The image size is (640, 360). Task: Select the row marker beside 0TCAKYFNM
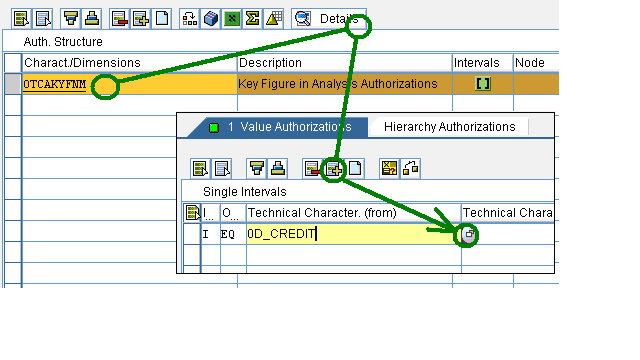[13, 84]
